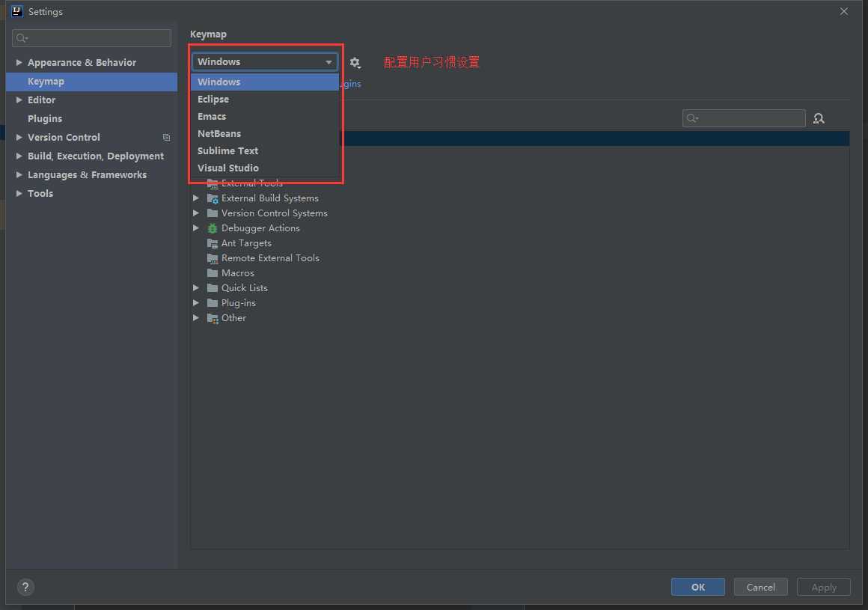Viewport: 868px width, 610px height.
Task: Click the External Build Systems folder icon
Action: pyautogui.click(x=213, y=198)
